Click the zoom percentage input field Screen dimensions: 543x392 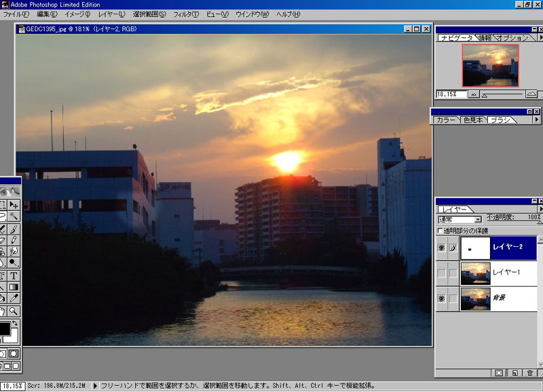click(447, 94)
